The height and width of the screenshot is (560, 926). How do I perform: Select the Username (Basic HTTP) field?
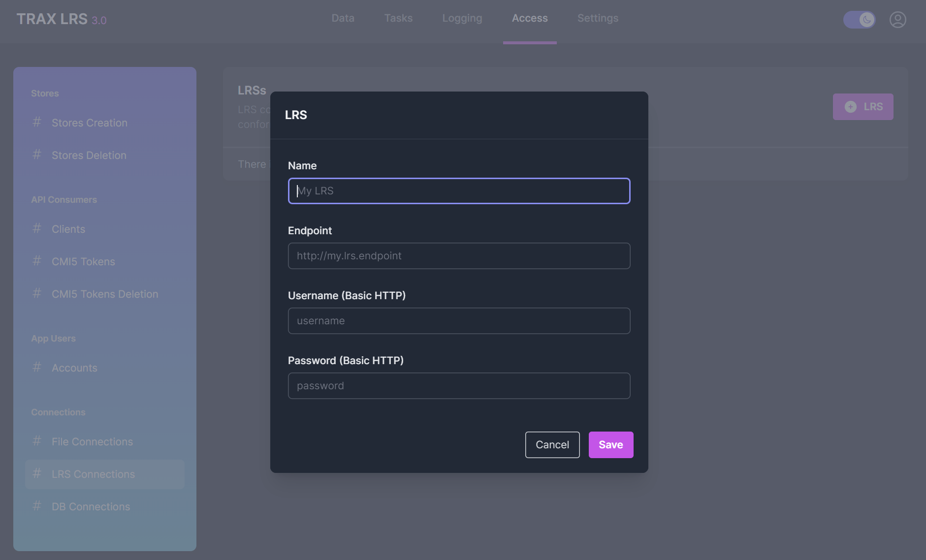click(459, 321)
